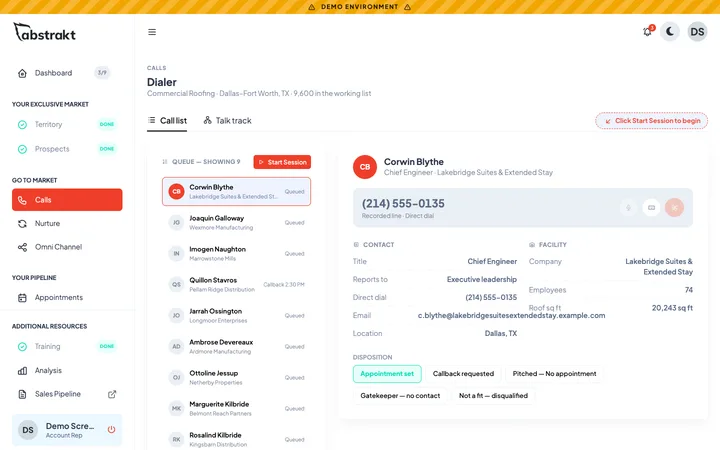Screen dimensions: 720x450
Task: Select Calls in the sidebar
Action: (67, 200)
